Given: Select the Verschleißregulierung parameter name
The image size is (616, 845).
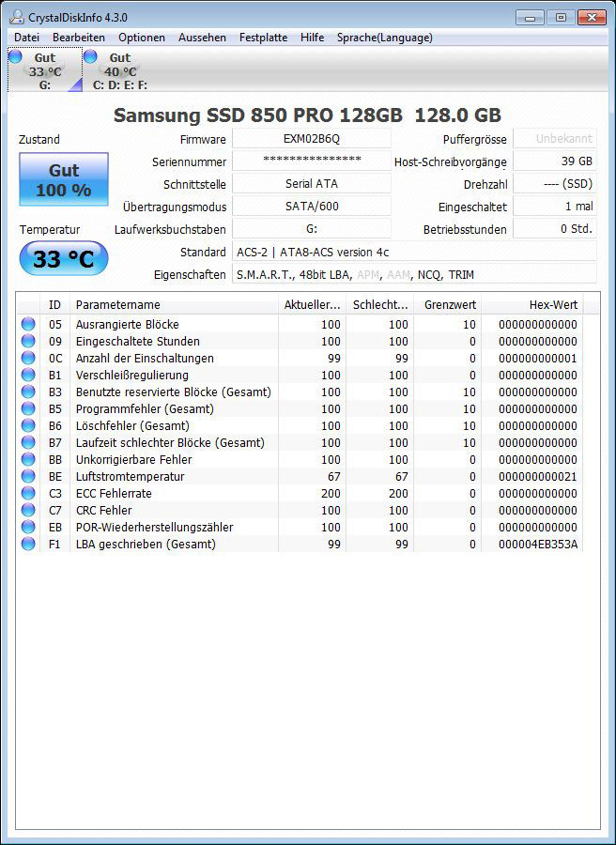Looking at the screenshot, I should click(132, 375).
